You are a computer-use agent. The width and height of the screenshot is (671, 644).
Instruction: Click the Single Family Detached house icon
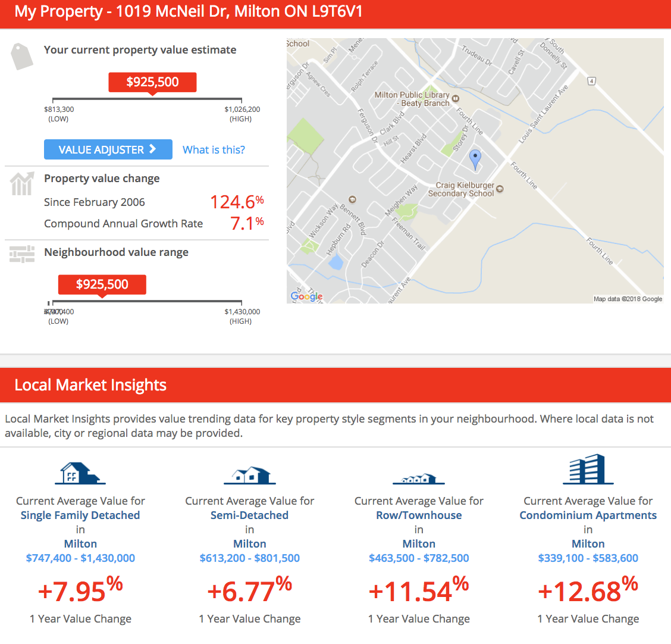(80, 473)
